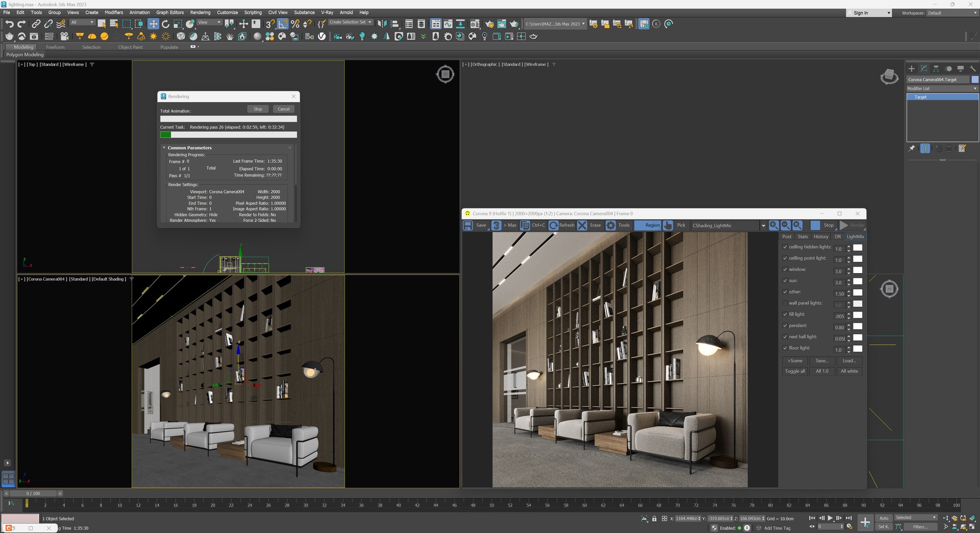The image size is (980, 533).
Task: Click the Maximize Viewport Toggle icon
Action: tap(972, 526)
